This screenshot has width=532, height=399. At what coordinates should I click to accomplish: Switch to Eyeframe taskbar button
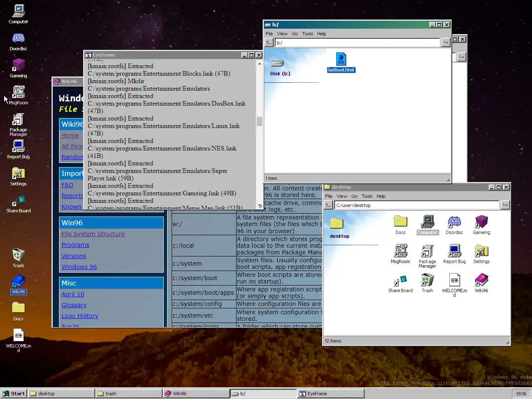[x=331, y=394]
